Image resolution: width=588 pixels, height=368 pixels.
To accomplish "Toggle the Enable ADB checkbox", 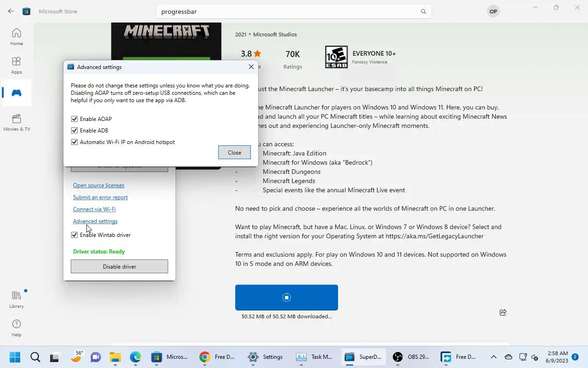I will click(74, 130).
